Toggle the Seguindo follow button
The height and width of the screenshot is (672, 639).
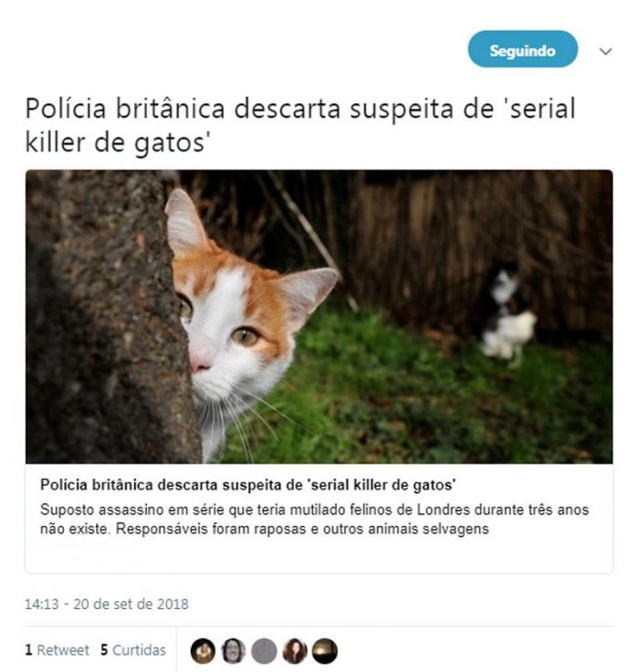(522, 49)
